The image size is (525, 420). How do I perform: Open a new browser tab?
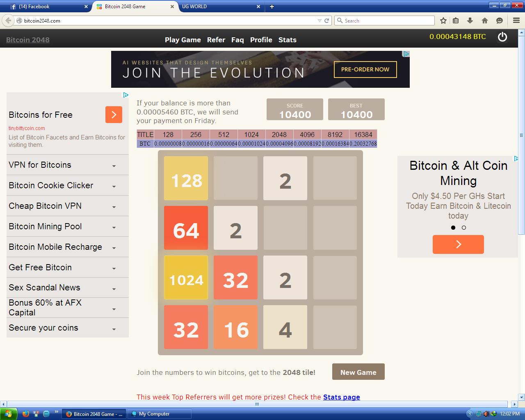pyautogui.click(x=272, y=7)
